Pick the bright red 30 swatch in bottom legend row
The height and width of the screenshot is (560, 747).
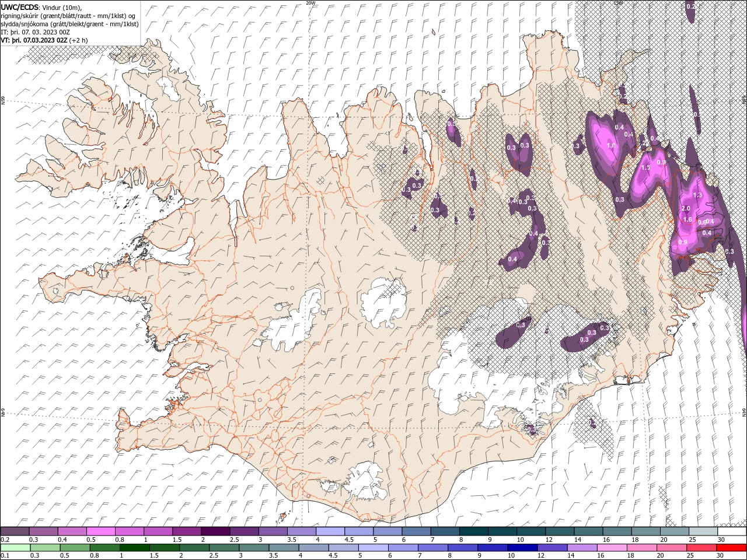731,548
